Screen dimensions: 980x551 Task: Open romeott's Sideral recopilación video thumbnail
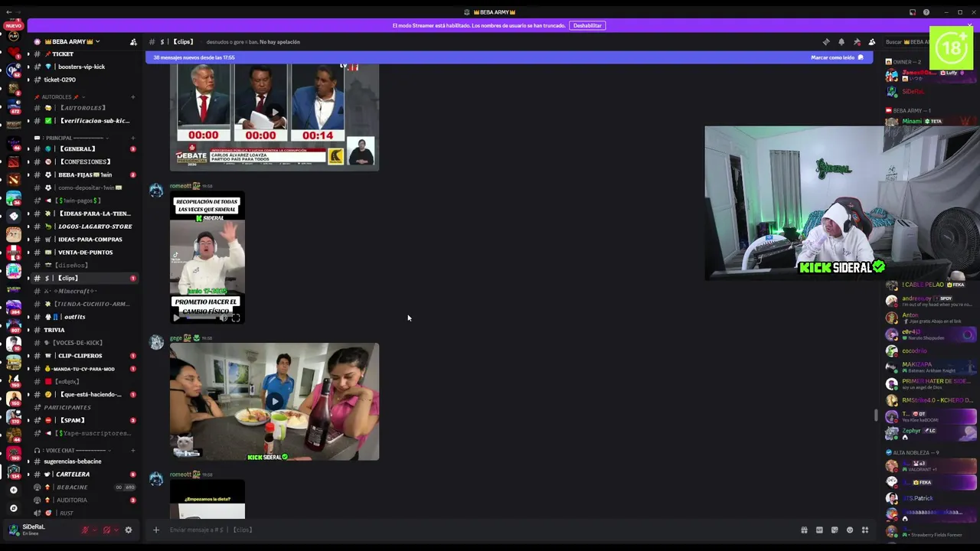point(207,258)
